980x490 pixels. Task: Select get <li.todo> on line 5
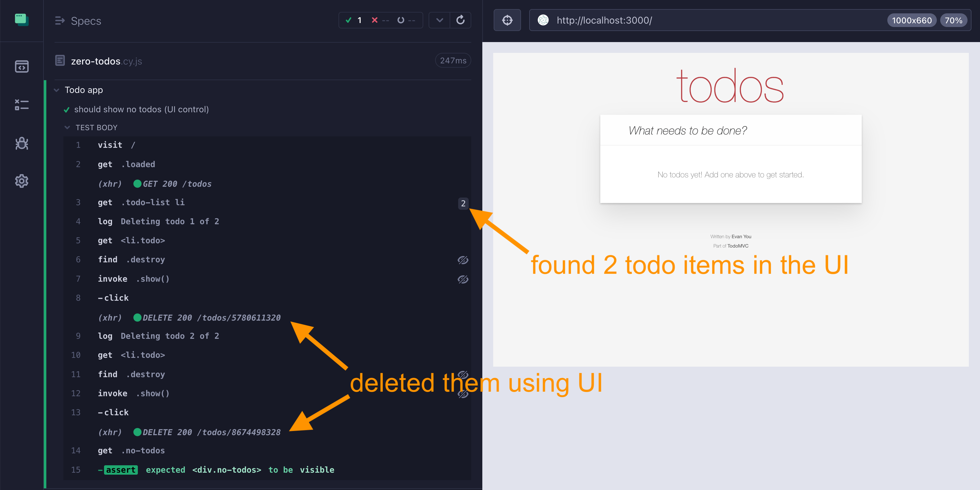267,240
